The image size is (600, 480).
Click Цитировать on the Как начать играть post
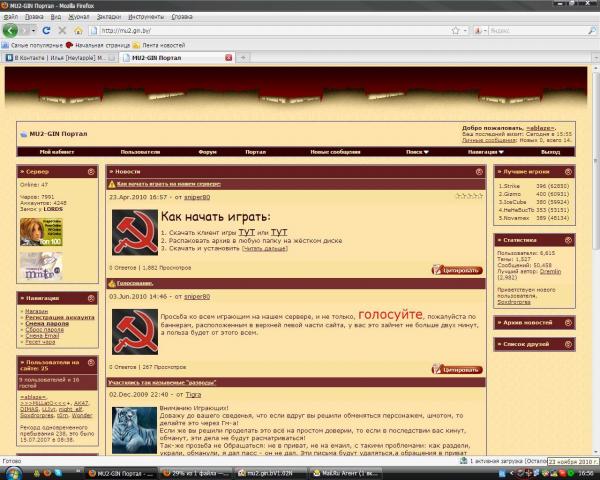pyautogui.click(x=457, y=270)
